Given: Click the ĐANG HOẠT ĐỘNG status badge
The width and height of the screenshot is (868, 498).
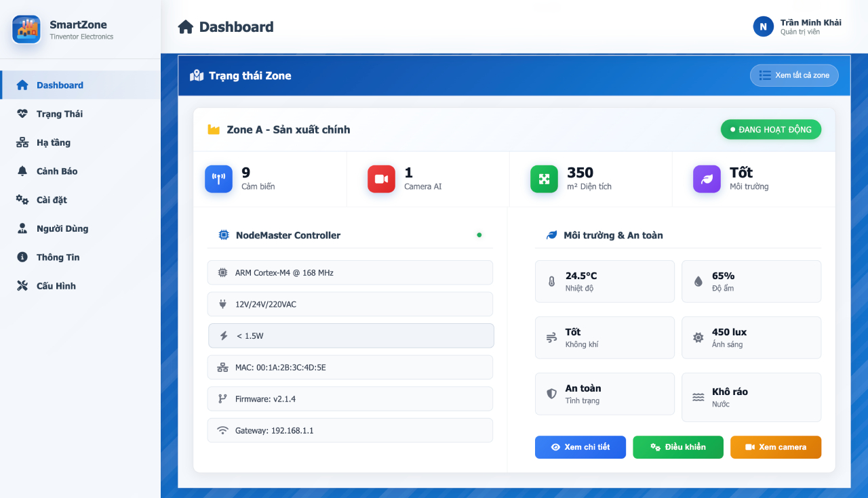Looking at the screenshot, I should pos(770,129).
